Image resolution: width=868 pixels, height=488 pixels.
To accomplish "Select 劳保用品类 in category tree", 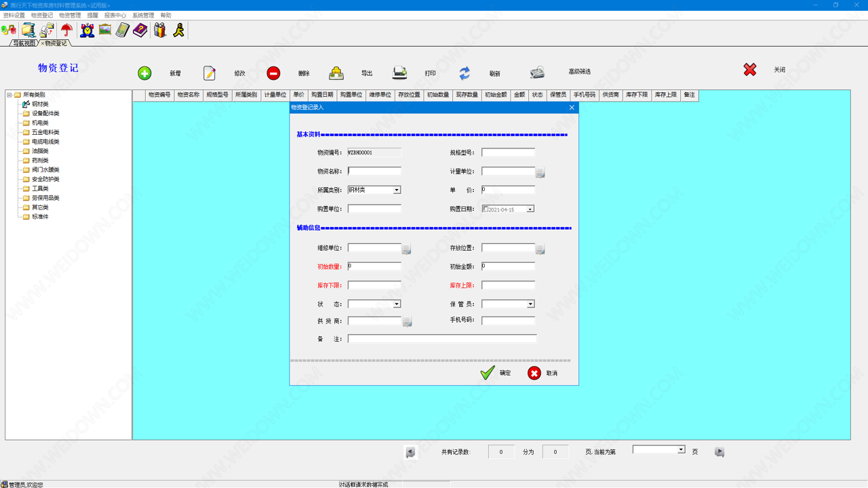I will coord(45,198).
